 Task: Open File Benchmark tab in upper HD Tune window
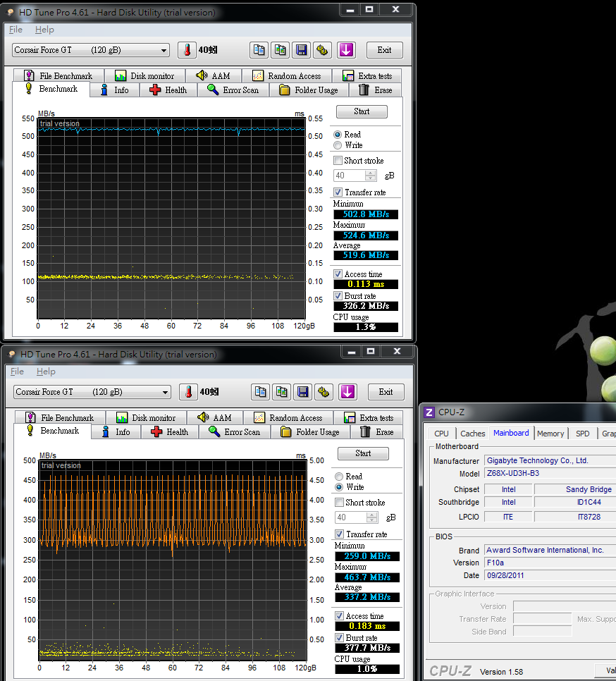pos(58,75)
